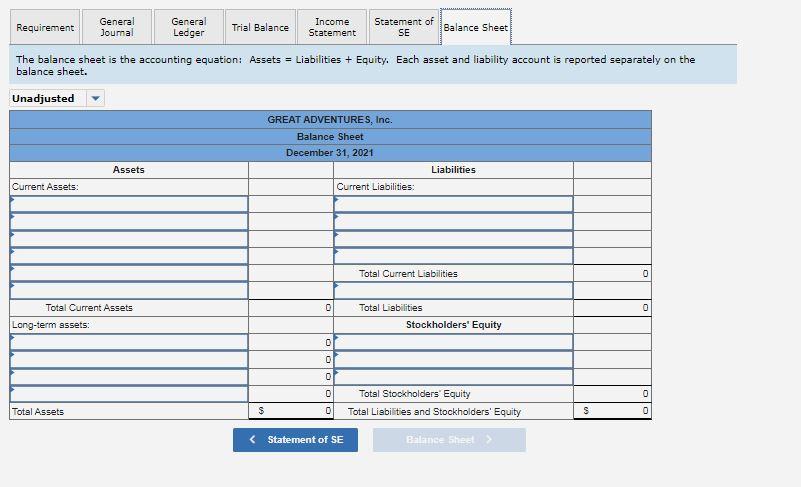Click the 'Current Liabilities:' label
Image resolution: width=801 pixels, height=487 pixels.
click(x=375, y=187)
